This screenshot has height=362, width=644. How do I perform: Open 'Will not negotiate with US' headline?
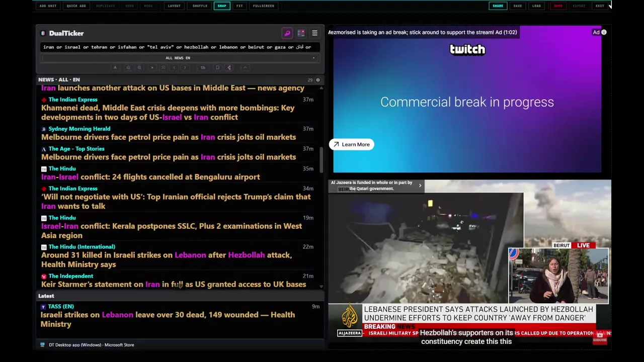point(176,202)
